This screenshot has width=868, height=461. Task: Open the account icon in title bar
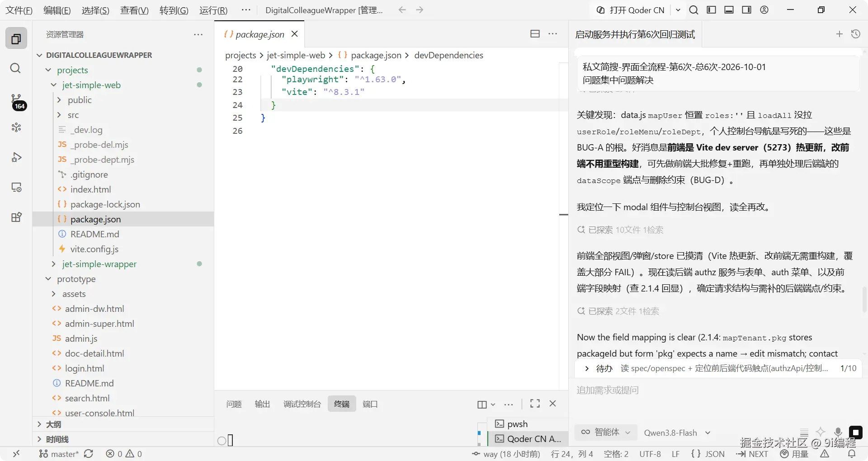(x=764, y=10)
